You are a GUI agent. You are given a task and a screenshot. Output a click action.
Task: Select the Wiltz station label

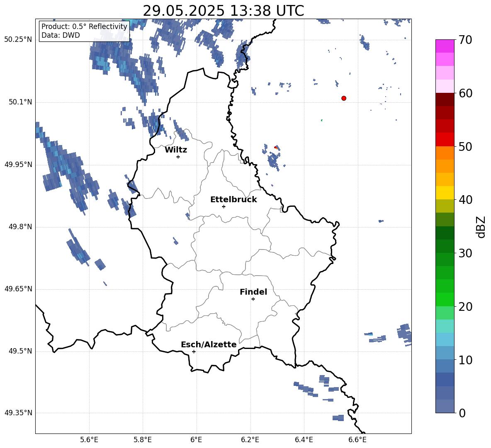tap(176, 150)
